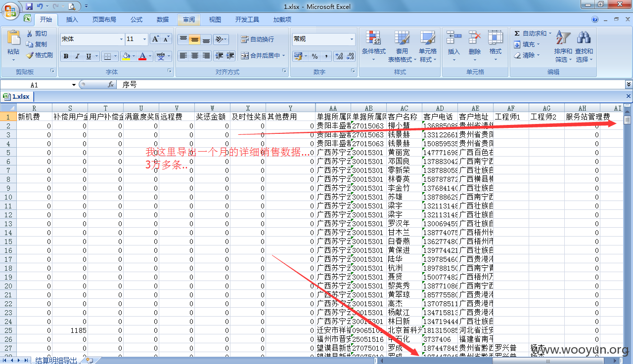Toggle bold formatting
The width and height of the screenshot is (633, 364).
[x=66, y=56]
